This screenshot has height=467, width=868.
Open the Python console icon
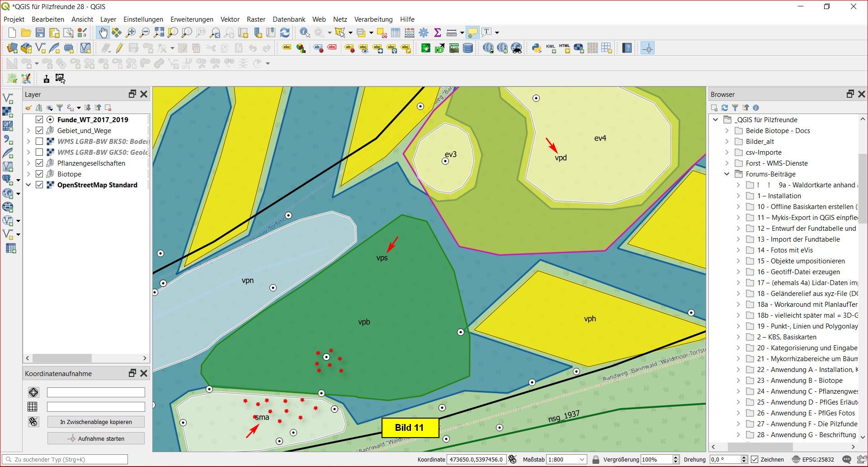coord(537,48)
